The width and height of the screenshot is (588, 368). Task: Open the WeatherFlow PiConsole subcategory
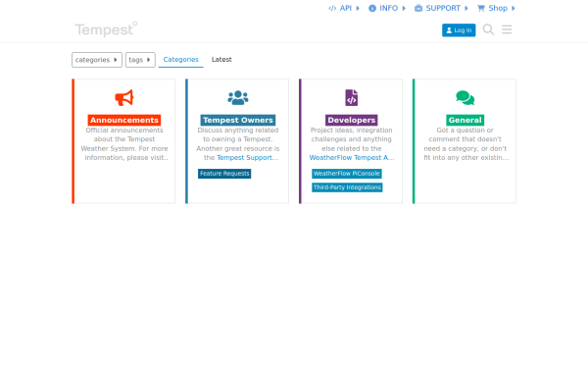click(347, 174)
